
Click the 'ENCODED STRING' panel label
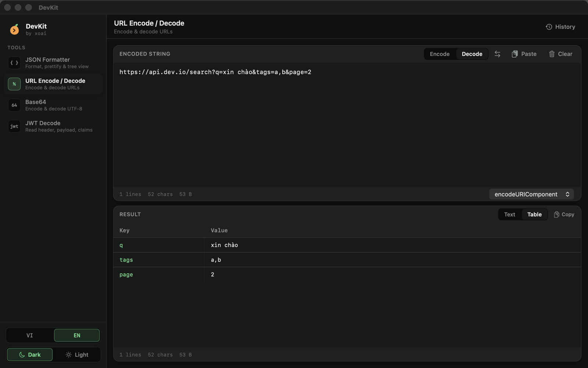tap(145, 54)
